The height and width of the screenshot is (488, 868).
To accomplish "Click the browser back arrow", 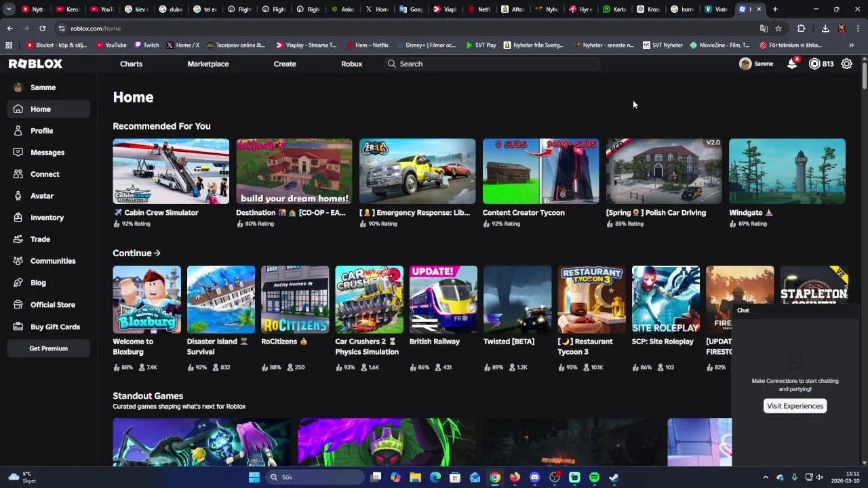I will click(x=9, y=28).
